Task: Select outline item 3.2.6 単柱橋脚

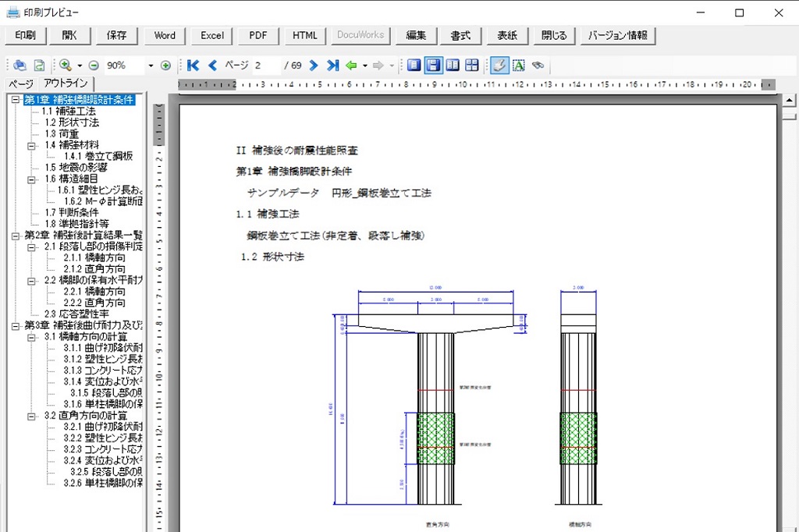Action: (x=103, y=483)
